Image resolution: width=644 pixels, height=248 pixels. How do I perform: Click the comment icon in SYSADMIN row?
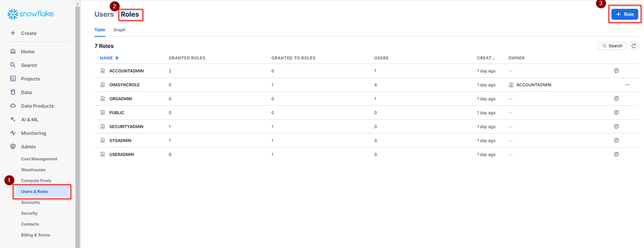(616, 140)
